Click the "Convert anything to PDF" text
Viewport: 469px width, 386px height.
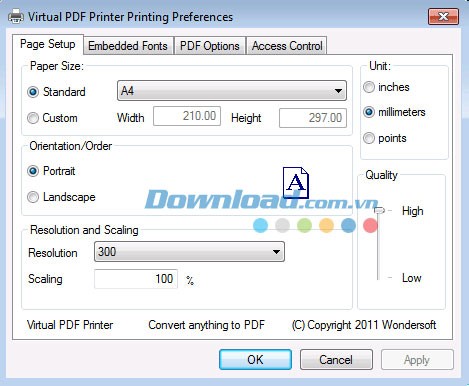[206, 325]
